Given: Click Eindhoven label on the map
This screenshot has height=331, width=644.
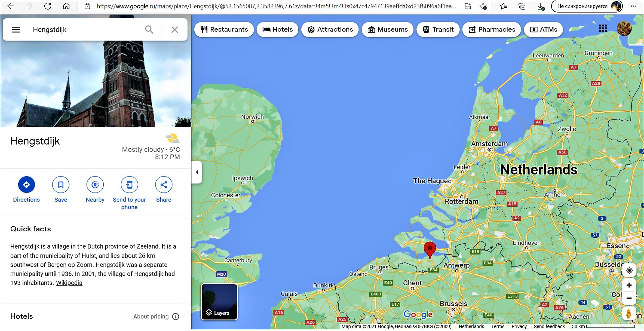Looking at the screenshot, I should (526, 243).
